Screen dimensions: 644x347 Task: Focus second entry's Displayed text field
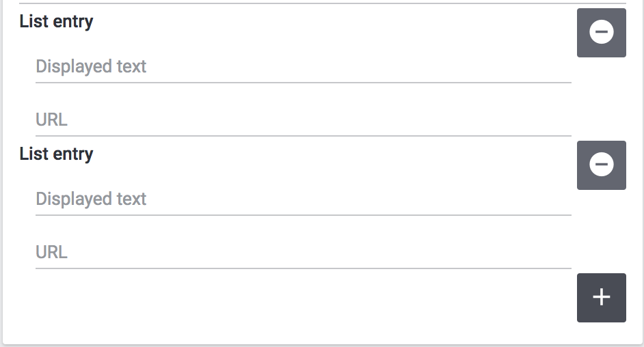[x=303, y=199]
